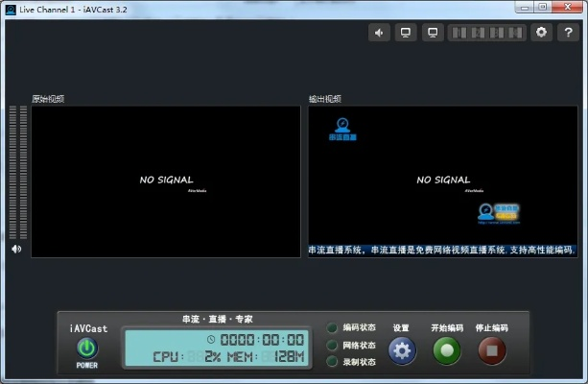Click the volume icon below audio meter

tap(16, 249)
